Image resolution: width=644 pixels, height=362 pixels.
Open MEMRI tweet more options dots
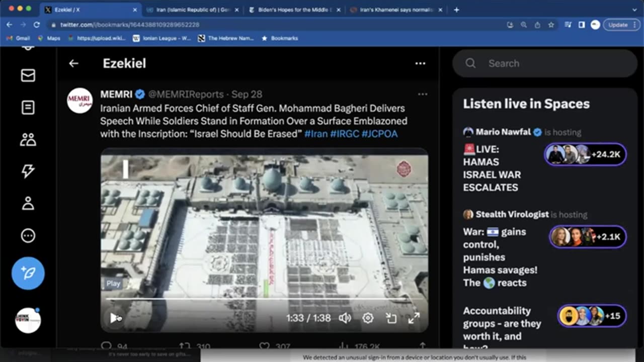click(x=423, y=94)
